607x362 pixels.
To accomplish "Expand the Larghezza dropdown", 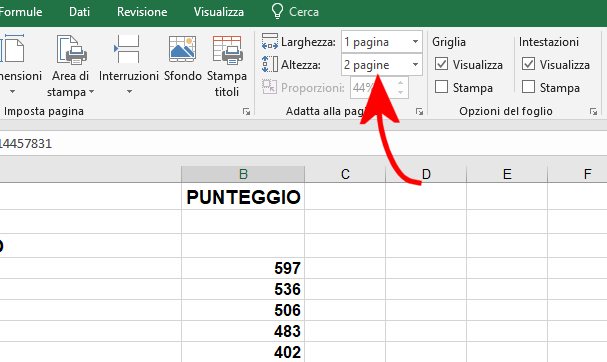I will [415, 41].
